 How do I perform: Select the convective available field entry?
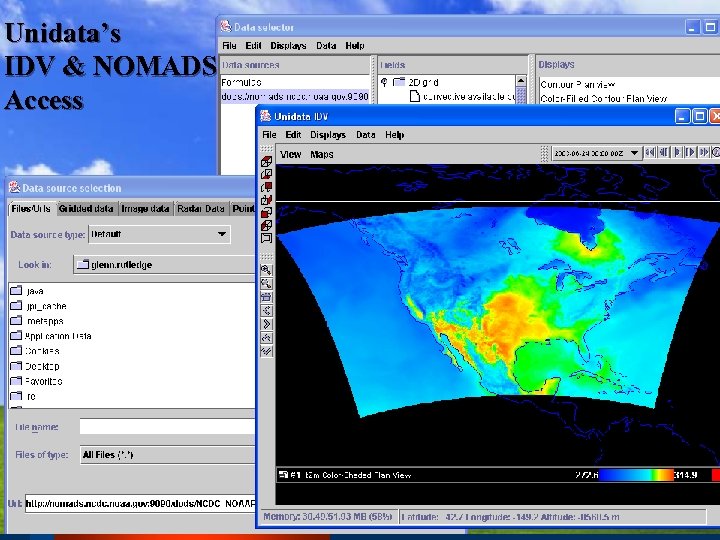[x=469, y=96]
